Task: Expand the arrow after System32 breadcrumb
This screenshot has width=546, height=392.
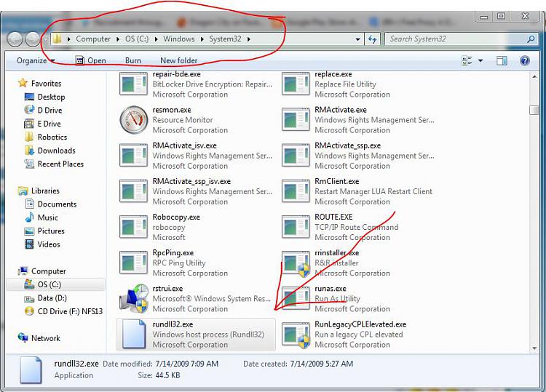Action: [x=249, y=39]
